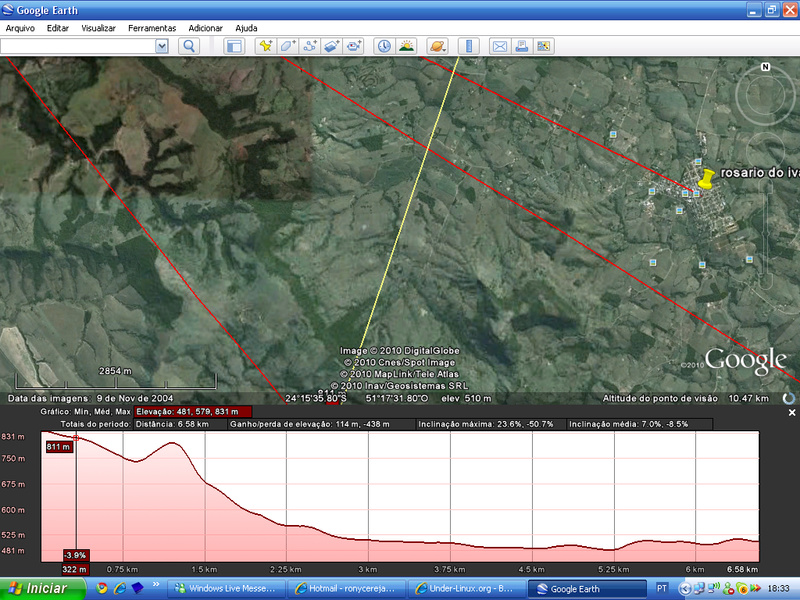Expand the search box dropdown arrow
The width and height of the screenshot is (800, 600).
pyautogui.click(x=161, y=46)
